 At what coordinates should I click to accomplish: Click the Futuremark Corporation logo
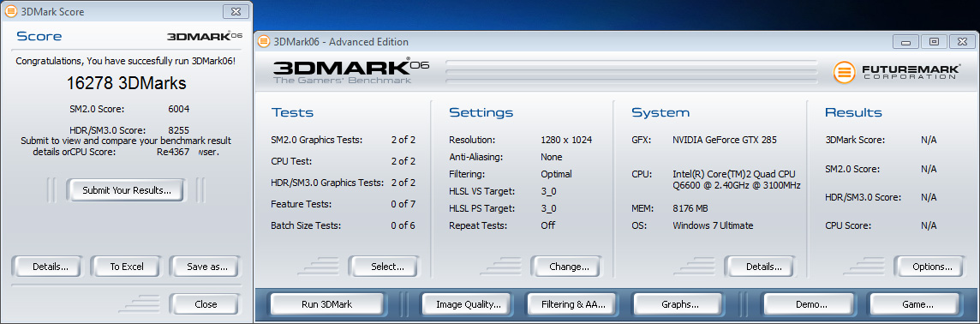[898, 72]
